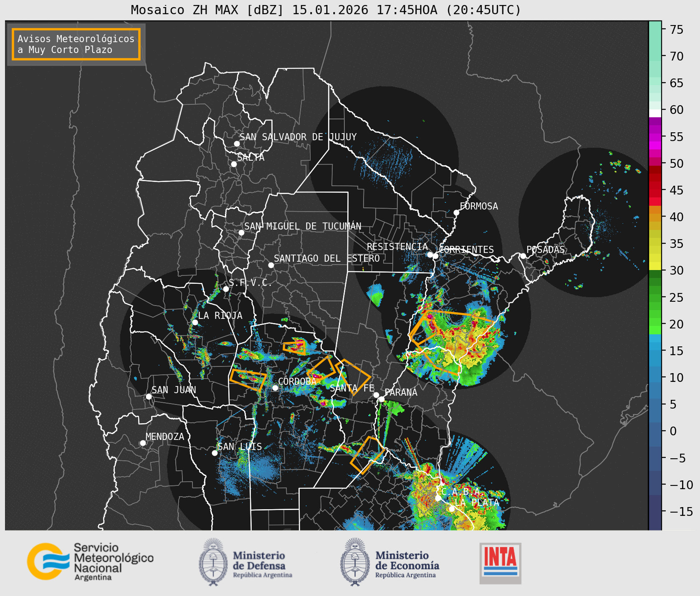The height and width of the screenshot is (596, 700).
Task: Click the FORMOSA city marker
Action: (456, 212)
